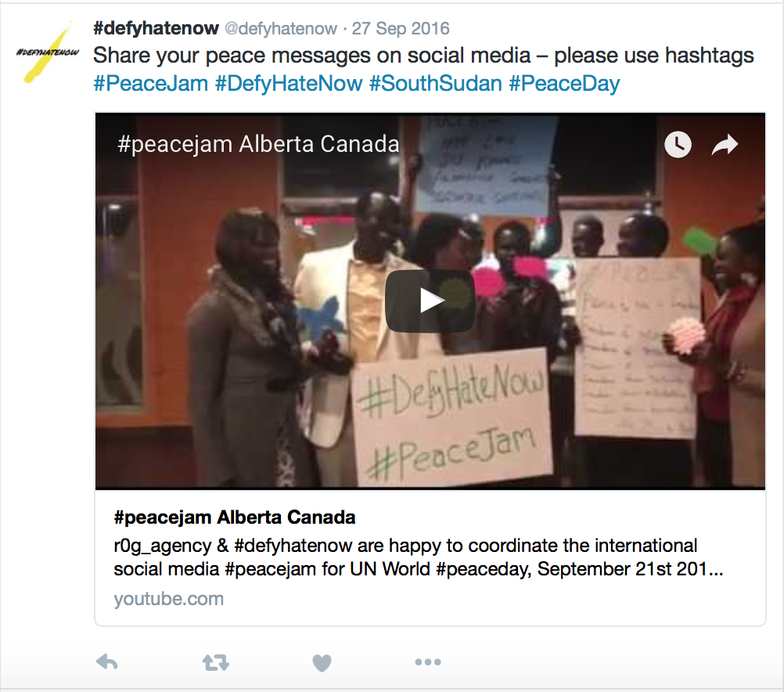Retweet this defyhatenow tweet
The height and width of the screenshot is (692, 784).
(215, 662)
